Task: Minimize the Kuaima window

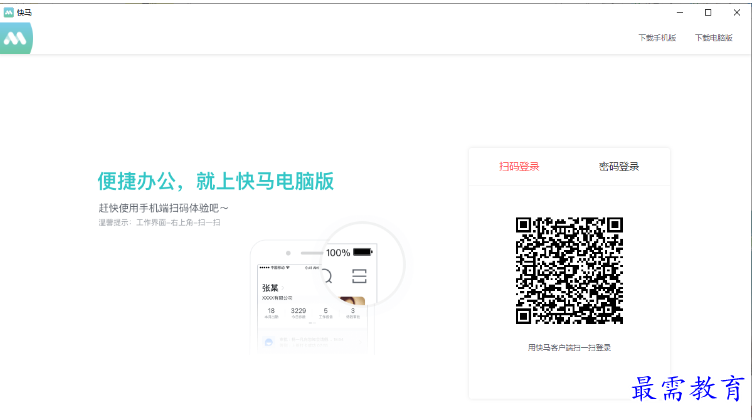Action: pyautogui.click(x=680, y=12)
